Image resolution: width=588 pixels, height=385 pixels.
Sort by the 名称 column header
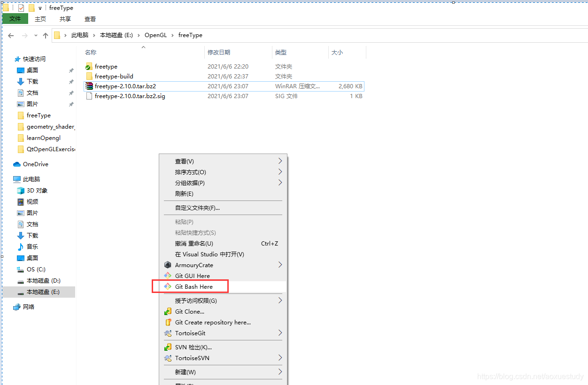tap(91, 53)
